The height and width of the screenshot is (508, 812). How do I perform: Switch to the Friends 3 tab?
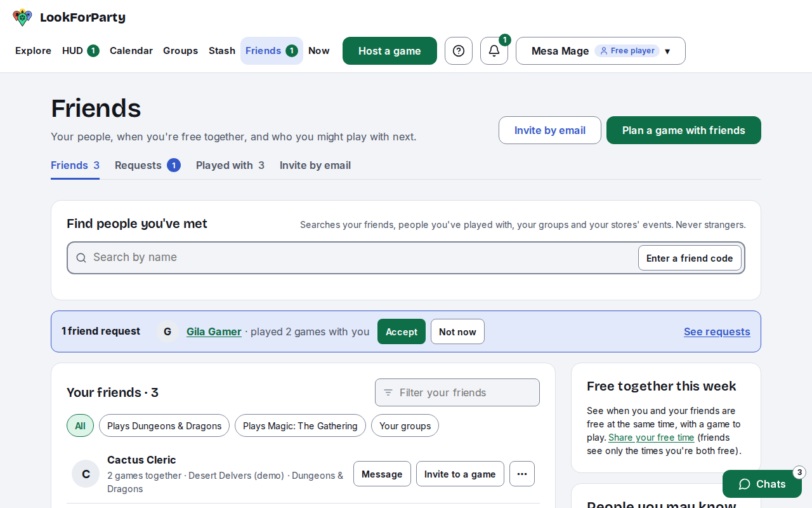click(75, 166)
